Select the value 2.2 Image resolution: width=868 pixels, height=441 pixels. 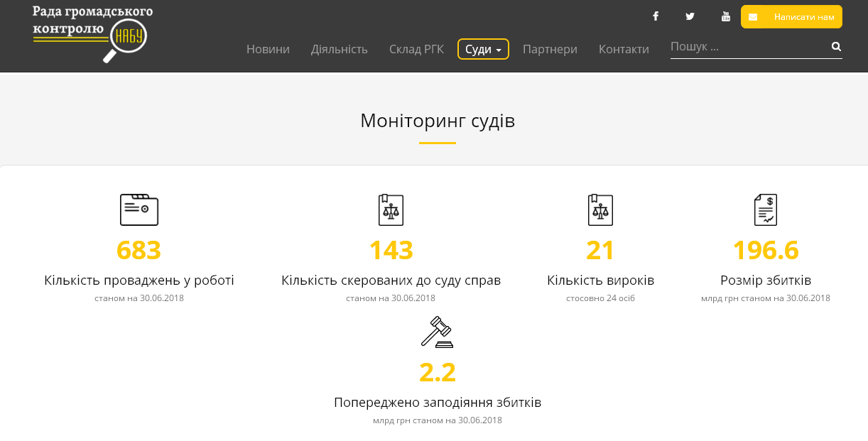[437, 372]
